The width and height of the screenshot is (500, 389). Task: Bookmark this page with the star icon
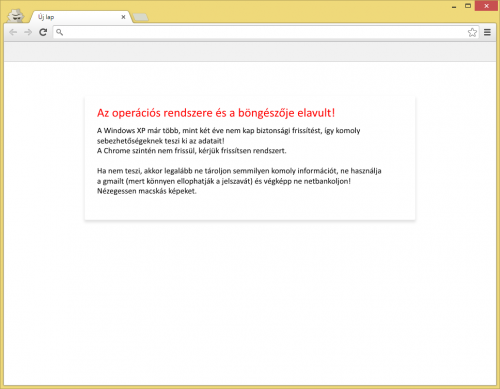[472, 32]
